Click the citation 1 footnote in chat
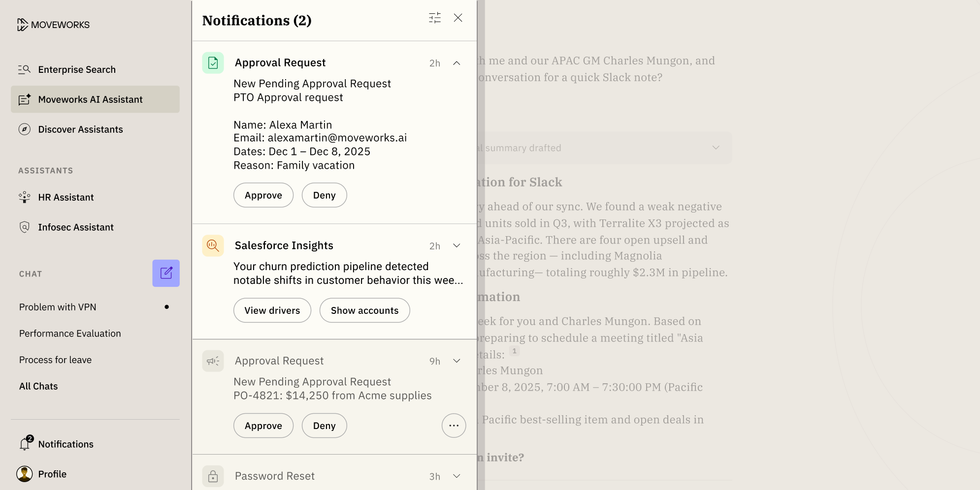Viewport: 980px width, 490px height. point(514,351)
